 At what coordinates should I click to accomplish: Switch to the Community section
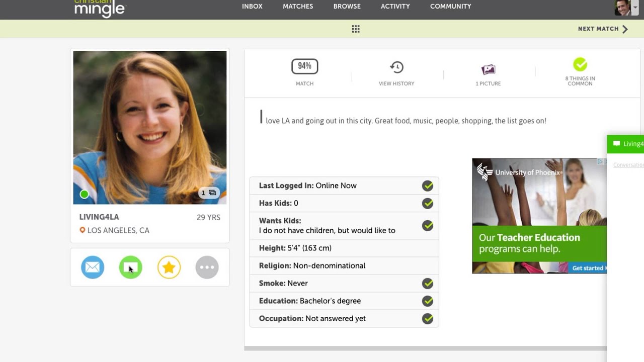point(450,6)
